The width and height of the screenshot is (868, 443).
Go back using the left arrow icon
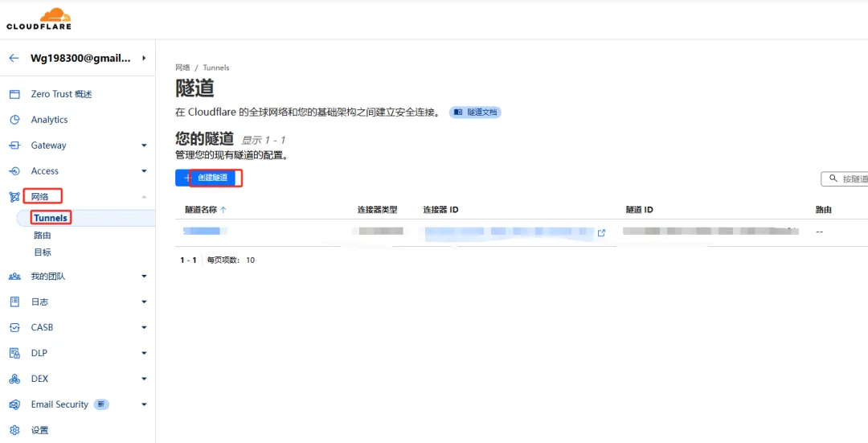(14, 58)
